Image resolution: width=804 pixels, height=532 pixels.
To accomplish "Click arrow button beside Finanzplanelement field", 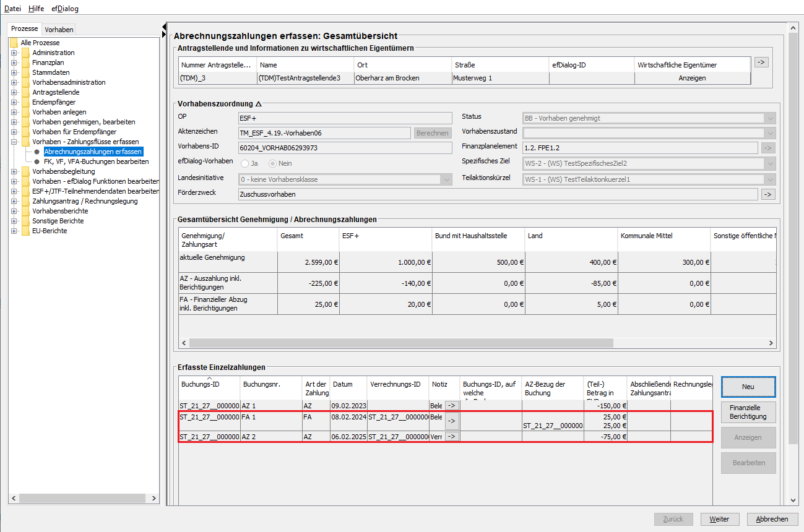I will pyautogui.click(x=767, y=148).
